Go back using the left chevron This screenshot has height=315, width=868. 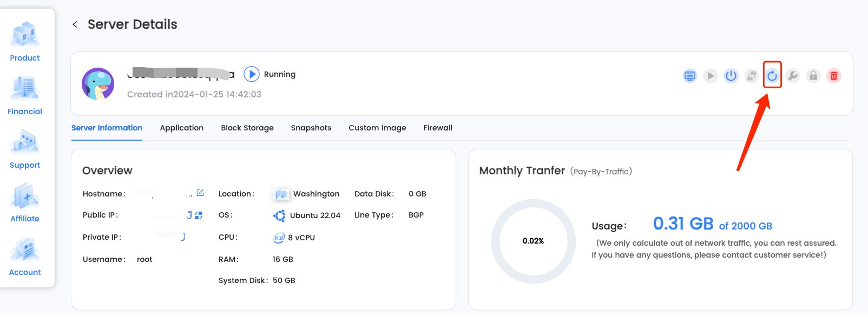coord(75,24)
